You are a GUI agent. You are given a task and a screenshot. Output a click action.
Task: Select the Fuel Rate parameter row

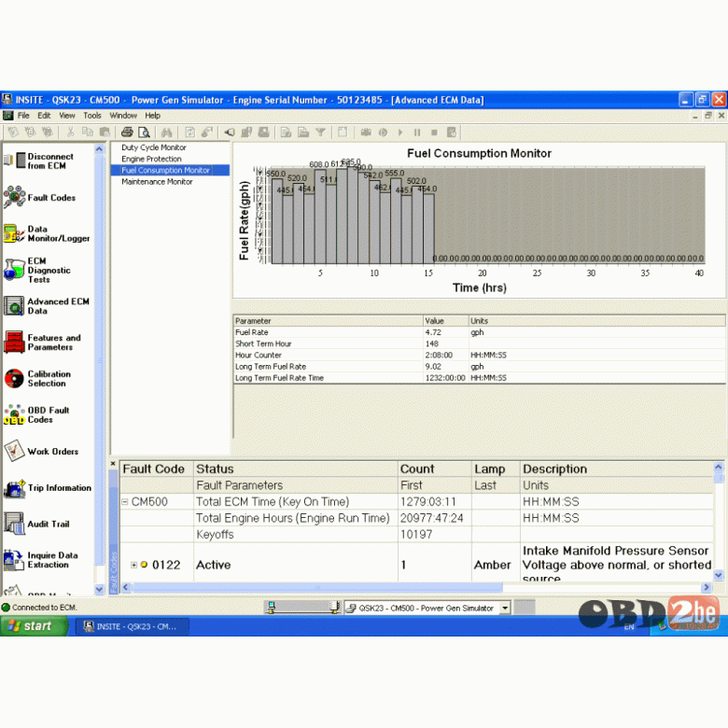(479, 332)
